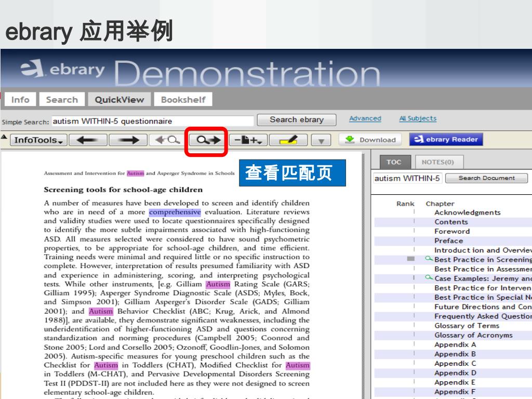This screenshot has width=532, height=399.
Task: Launch the ebrary Reader button
Action: 446,139
